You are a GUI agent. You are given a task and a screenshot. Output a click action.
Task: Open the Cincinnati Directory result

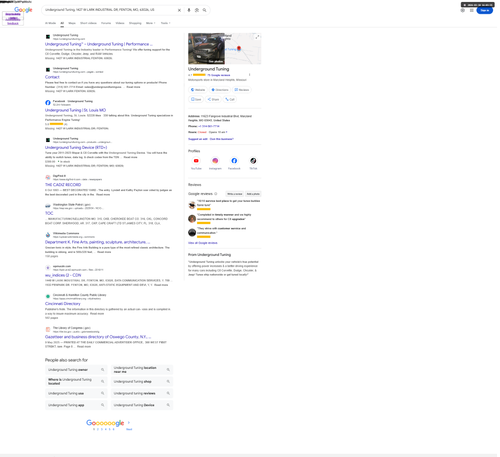[63, 304]
